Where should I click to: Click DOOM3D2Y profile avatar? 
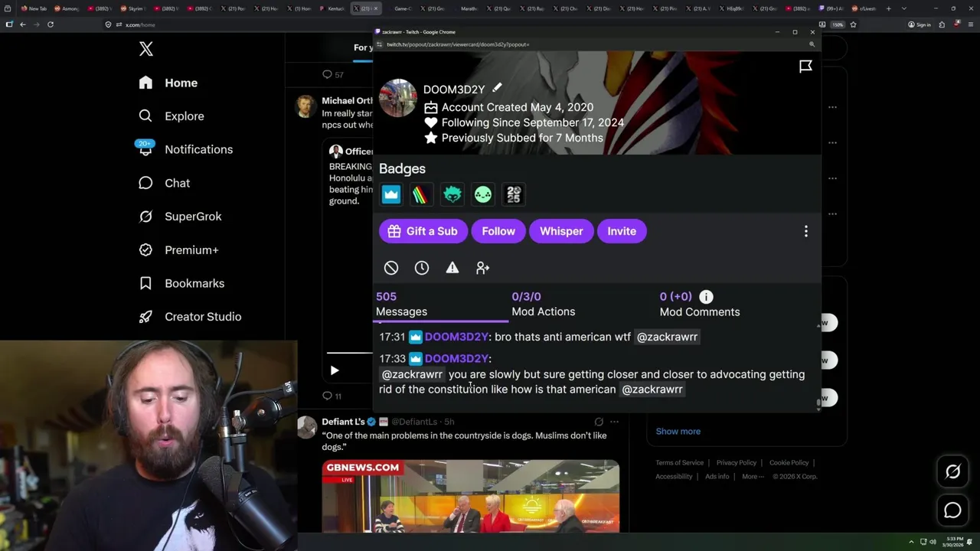[x=398, y=98]
